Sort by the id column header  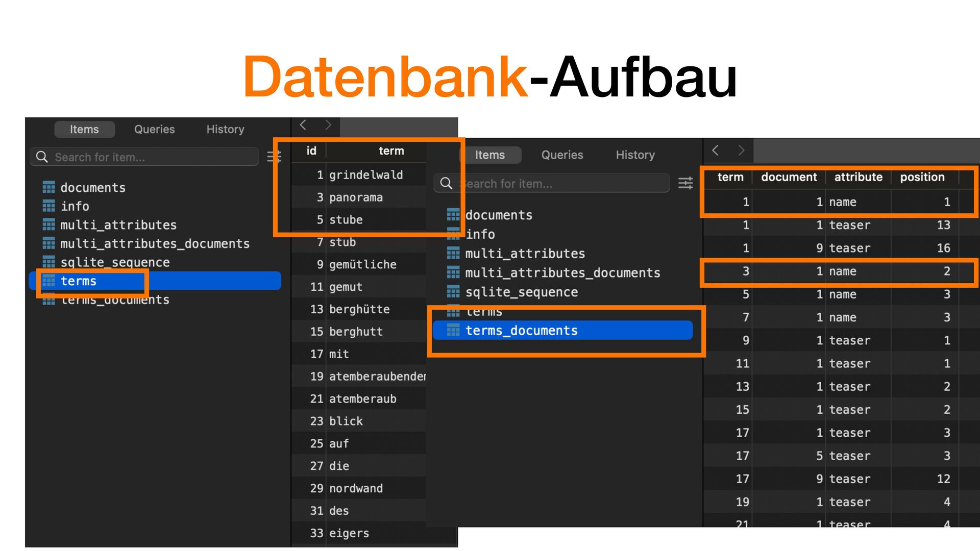point(311,151)
